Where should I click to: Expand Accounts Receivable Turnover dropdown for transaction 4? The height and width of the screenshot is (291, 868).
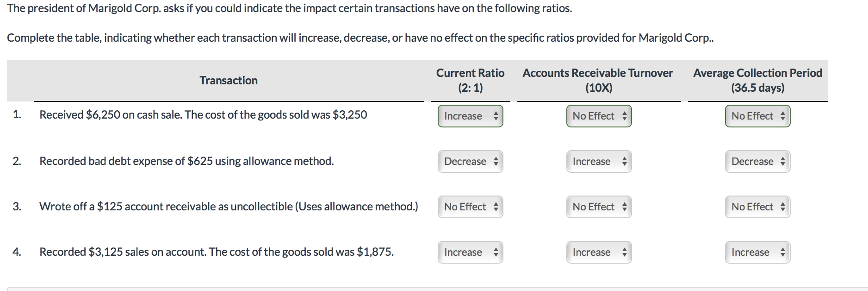(599, 252)
